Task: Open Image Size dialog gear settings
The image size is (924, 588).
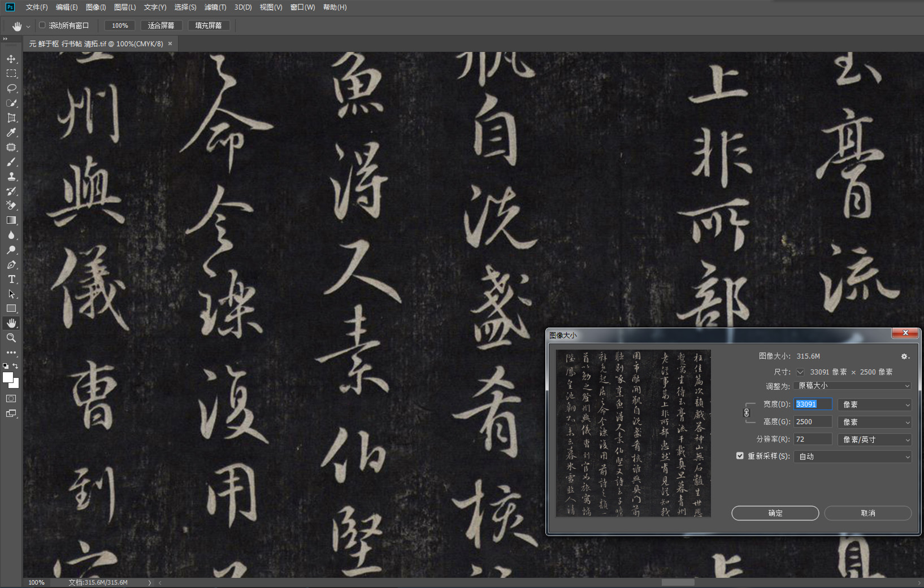Action: pyautogui.click(x=905, y=356)
